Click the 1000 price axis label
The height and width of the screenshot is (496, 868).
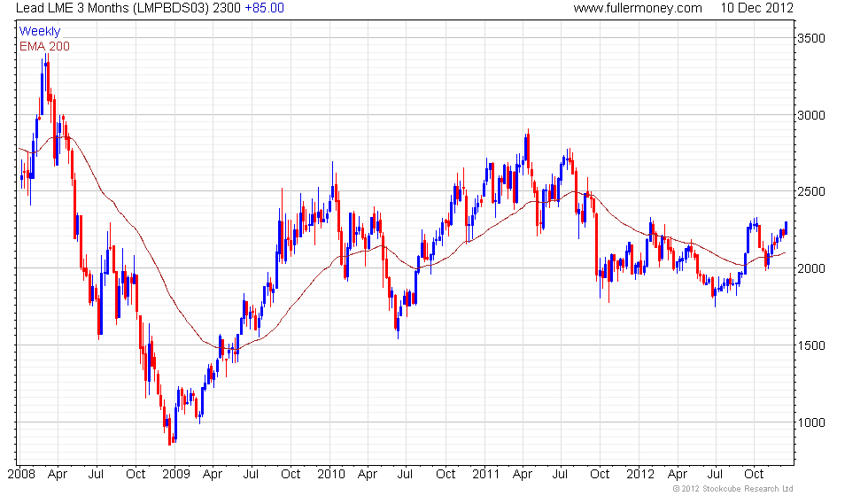point(811,422)
